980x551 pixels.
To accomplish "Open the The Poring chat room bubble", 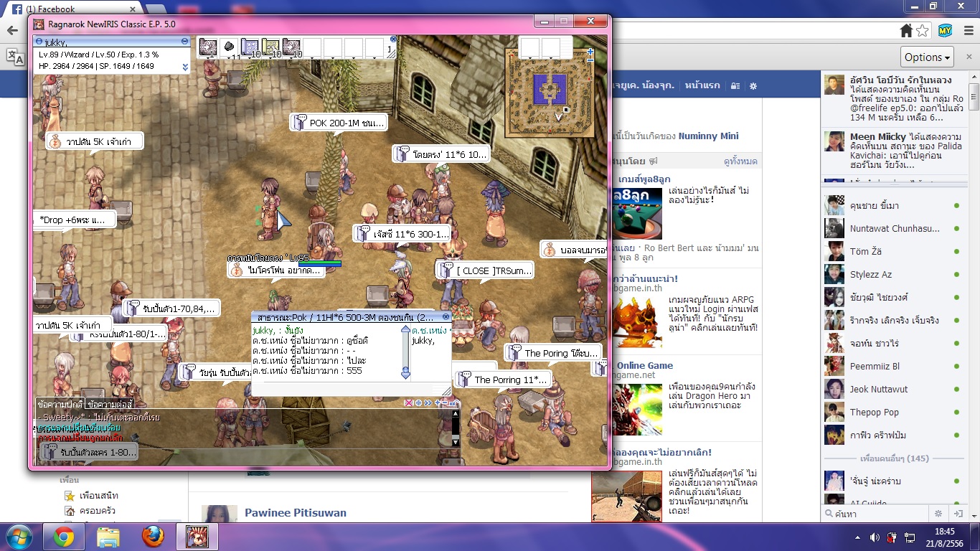I will (553, 353).
